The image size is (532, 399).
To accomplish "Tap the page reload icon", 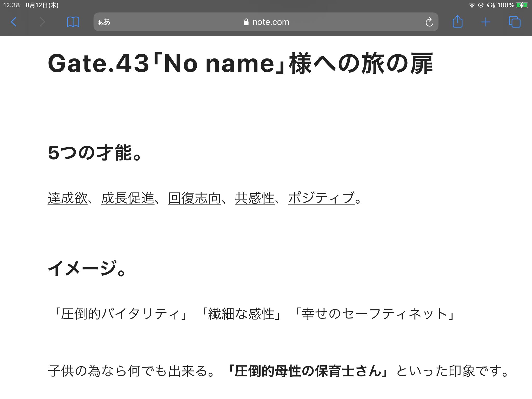I will pos(429,22).
